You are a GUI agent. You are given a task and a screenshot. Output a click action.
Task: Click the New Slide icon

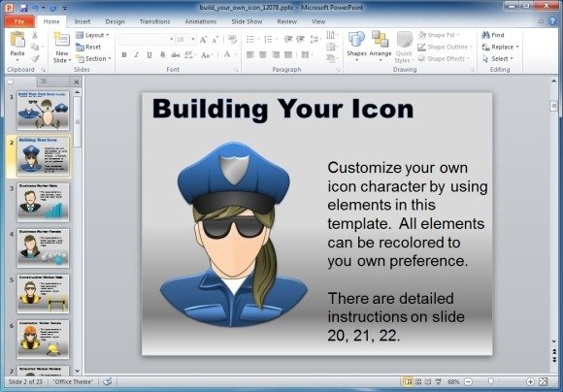[62, 40]
